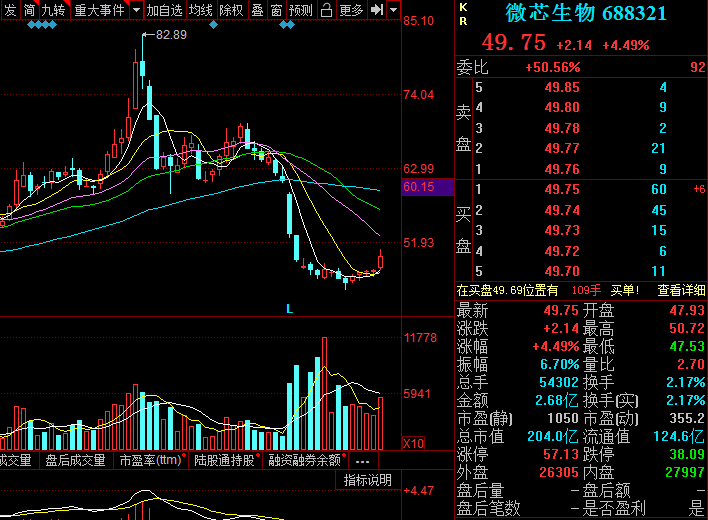Select the 九转 indicator button

[53, 10]
